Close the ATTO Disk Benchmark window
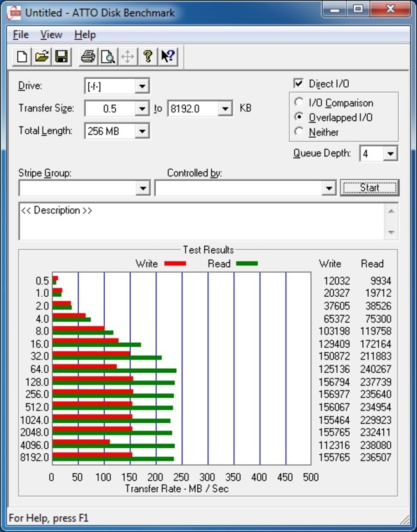417x532 pixels. pos(390,9)
